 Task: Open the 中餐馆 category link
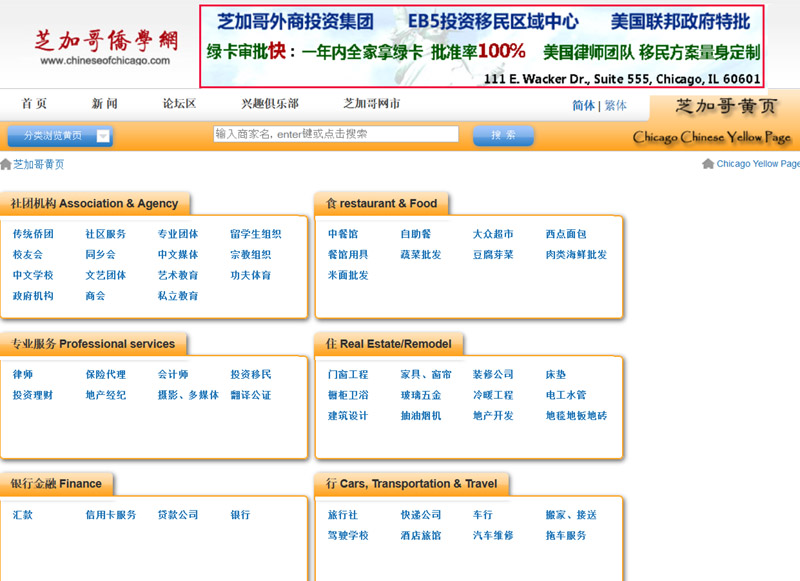click(x=343, y=234)
